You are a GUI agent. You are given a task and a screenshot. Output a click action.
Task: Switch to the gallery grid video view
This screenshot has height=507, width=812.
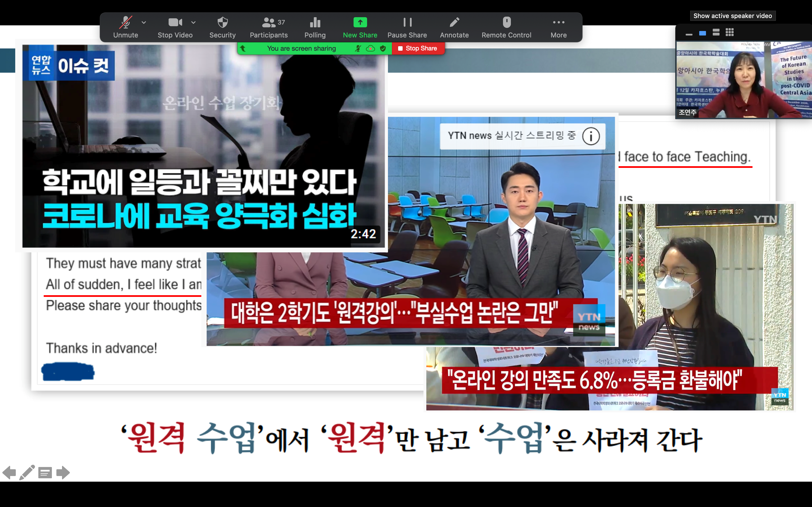pos(729,32)
